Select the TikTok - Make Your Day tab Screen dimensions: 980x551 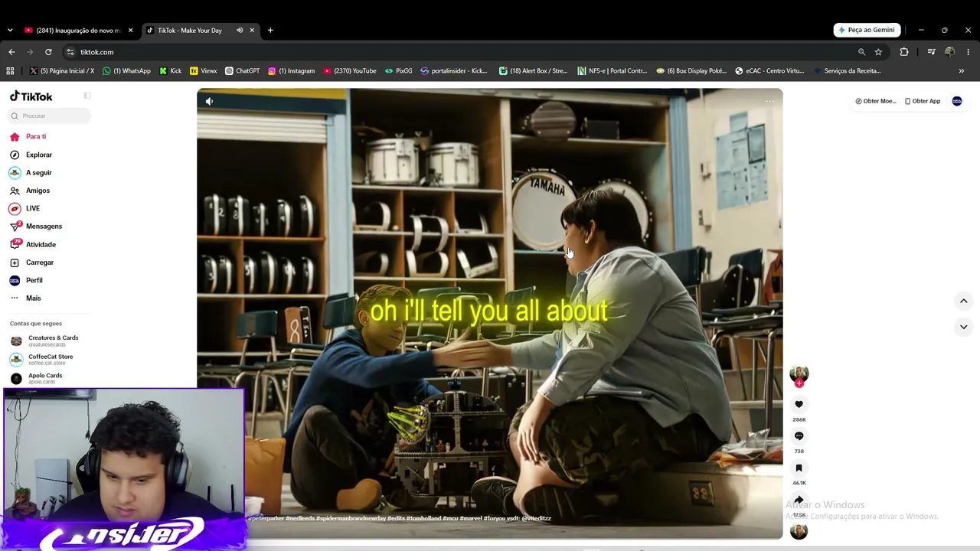[x=190, y=31]
